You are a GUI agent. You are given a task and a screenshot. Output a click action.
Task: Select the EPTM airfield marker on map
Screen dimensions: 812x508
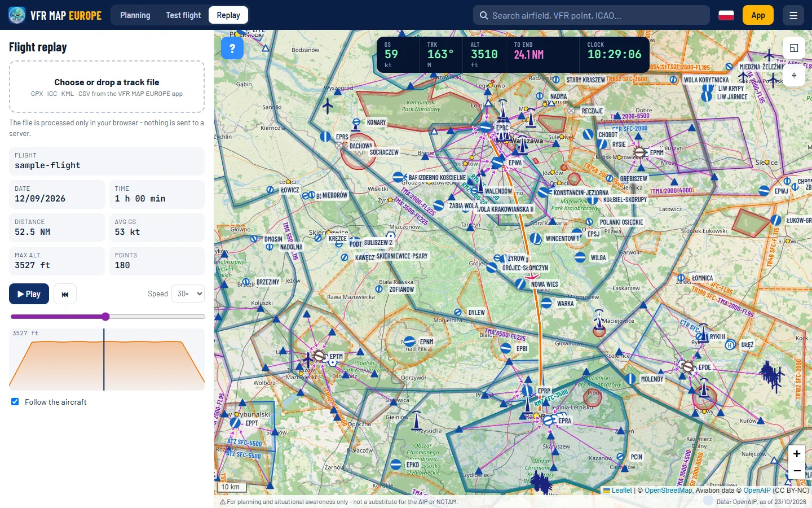coord(319,356)
